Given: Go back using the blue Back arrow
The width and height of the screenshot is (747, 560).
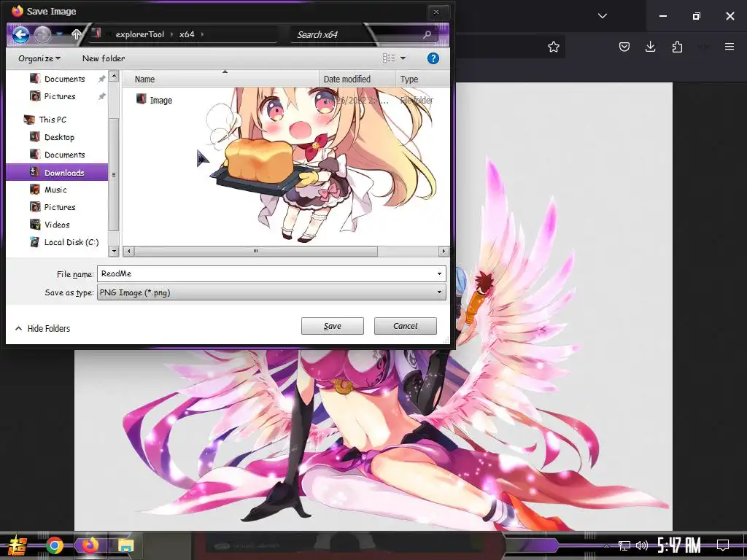Looking at the screenshot, I should pyautogui.click(x=20, y=34).
